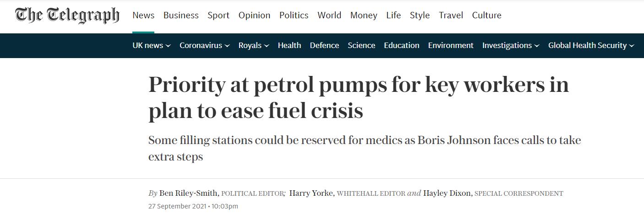Open the Travel section

coord(451,15)
